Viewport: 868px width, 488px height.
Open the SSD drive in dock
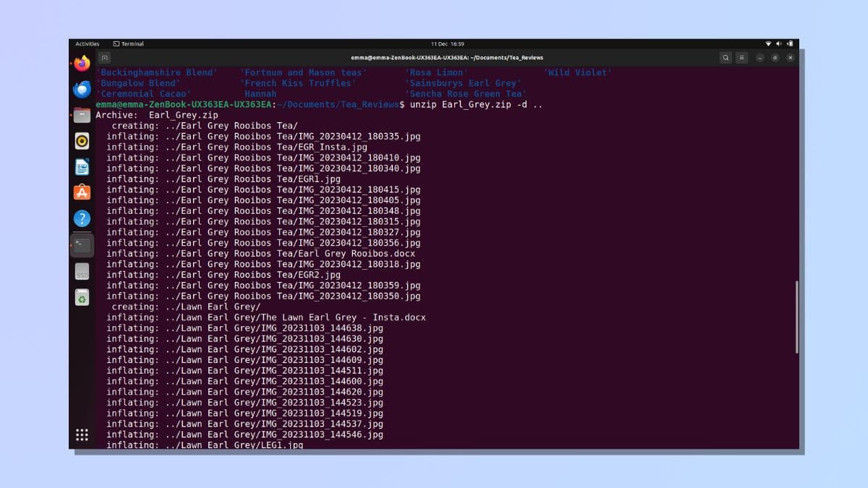click(x=82, y=272)
